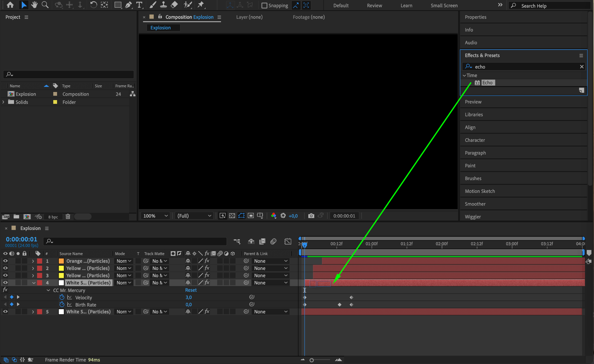The height and width of the screenshot is (364, 594).
Task: Enable the Snapping checkbox
Action: pos(264,6)
